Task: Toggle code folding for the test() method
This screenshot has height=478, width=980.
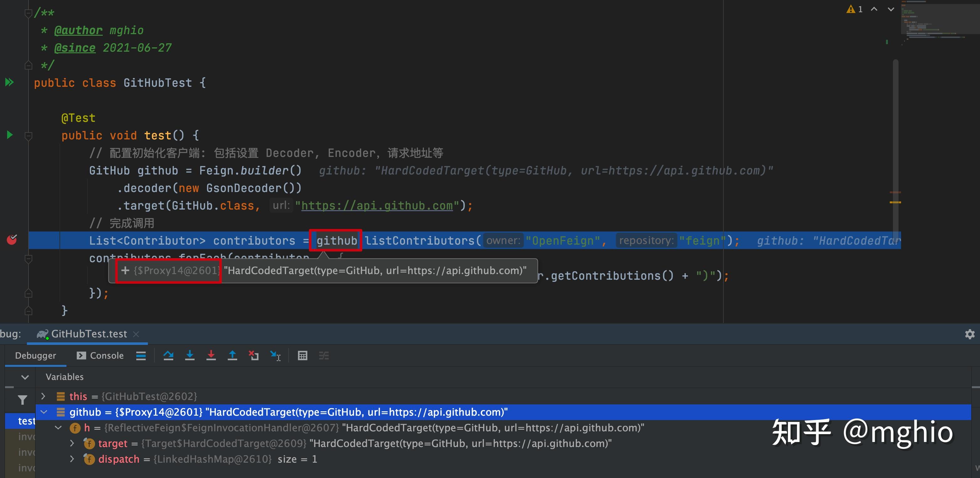Action: [28, 136]
